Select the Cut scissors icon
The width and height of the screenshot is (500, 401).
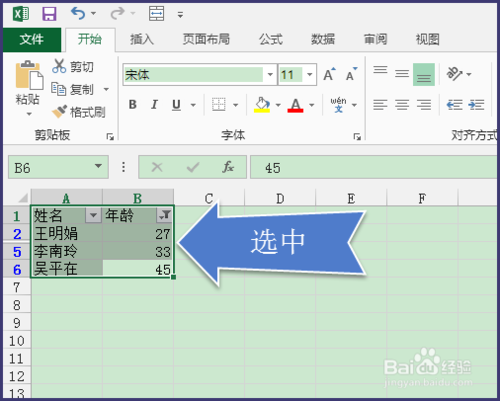[59, 66]
